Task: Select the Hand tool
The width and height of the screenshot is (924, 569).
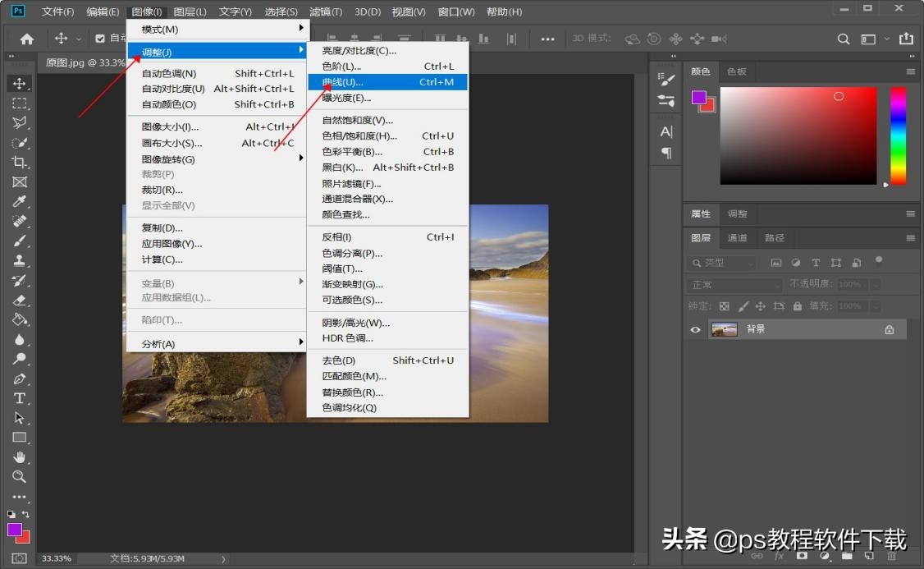Action: coord(20,457)
